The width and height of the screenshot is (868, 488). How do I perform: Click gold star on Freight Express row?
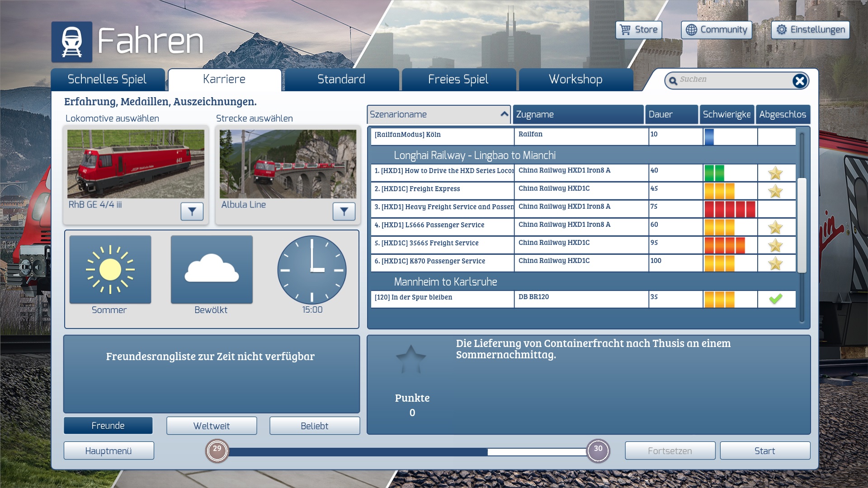pos(775,191)
